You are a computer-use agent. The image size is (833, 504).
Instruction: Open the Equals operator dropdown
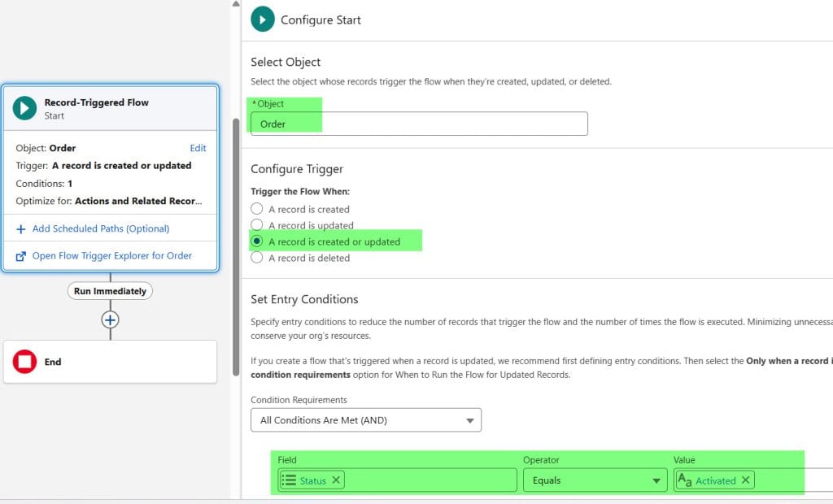(x=595, y=480)
